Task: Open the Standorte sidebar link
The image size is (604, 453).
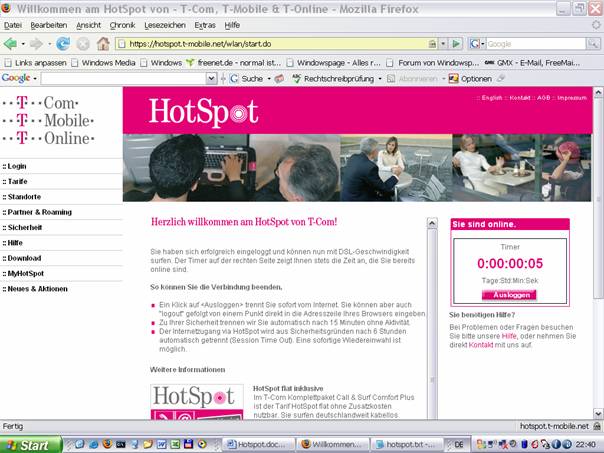Action: coord(22,197)
